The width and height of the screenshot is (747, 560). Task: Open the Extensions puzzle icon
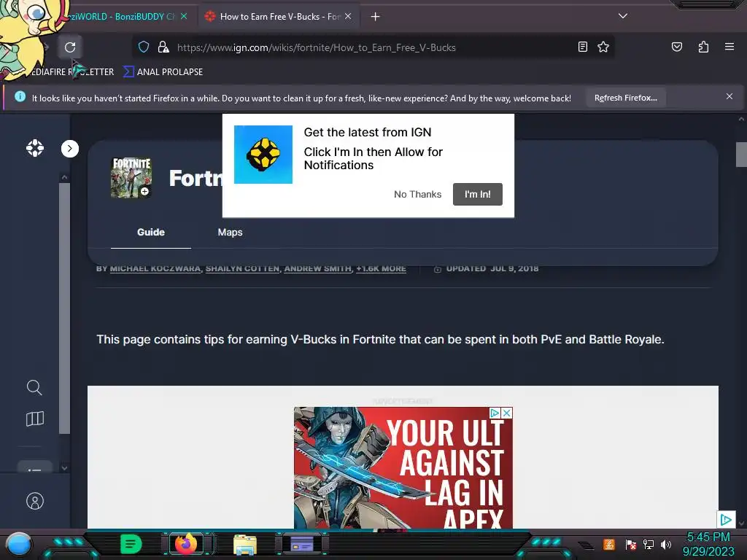click(x=703, y=47)
